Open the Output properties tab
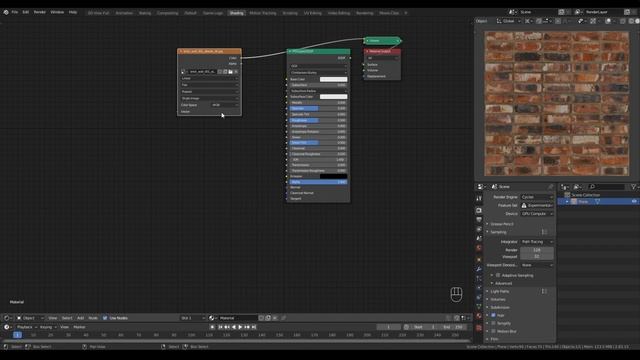The width and height of the screenshot is (640, 360). (479, 220)
